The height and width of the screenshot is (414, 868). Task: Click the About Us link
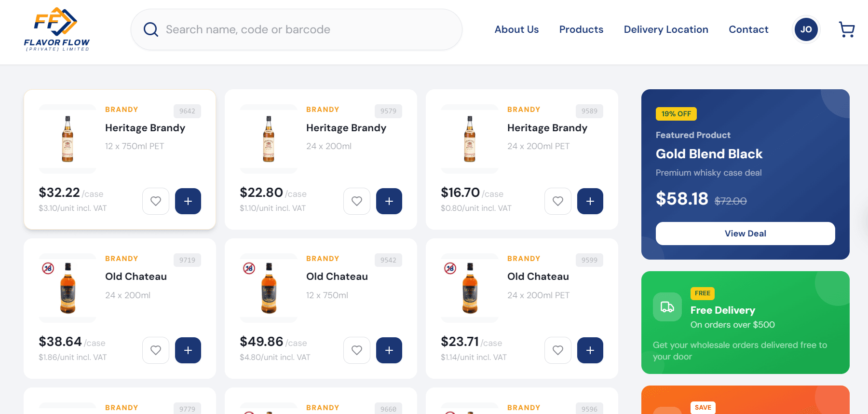click(516, 29)
